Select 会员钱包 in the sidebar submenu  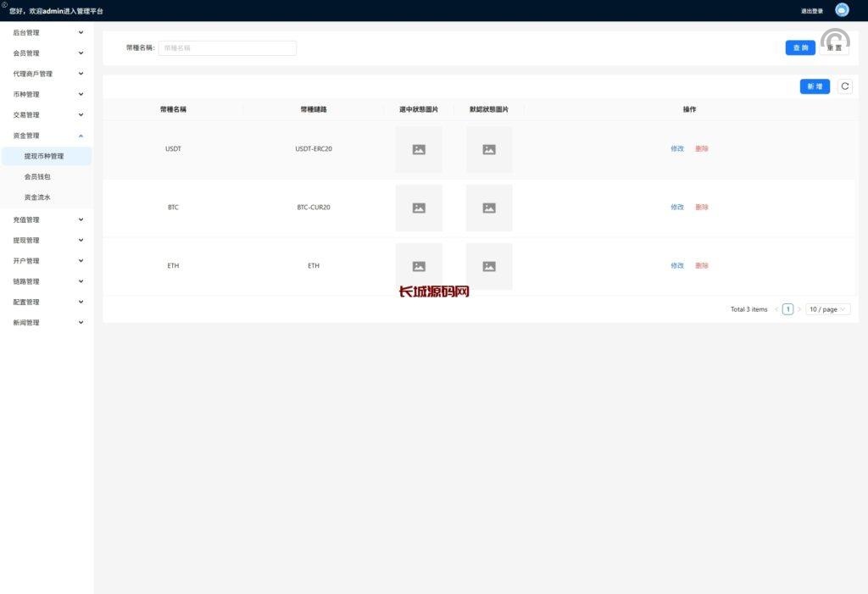point(37,177)
